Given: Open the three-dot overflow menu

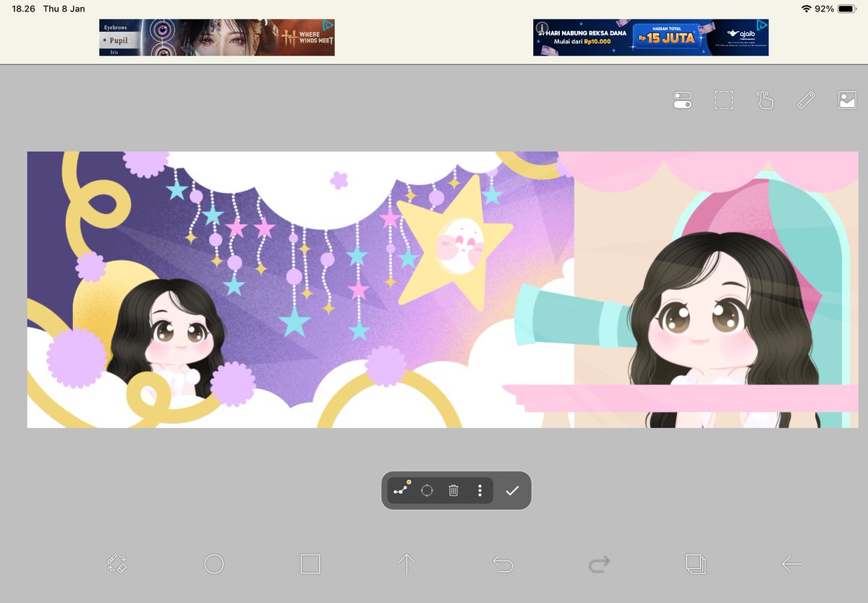Looking at the screenshot, I should click(479, 490).
